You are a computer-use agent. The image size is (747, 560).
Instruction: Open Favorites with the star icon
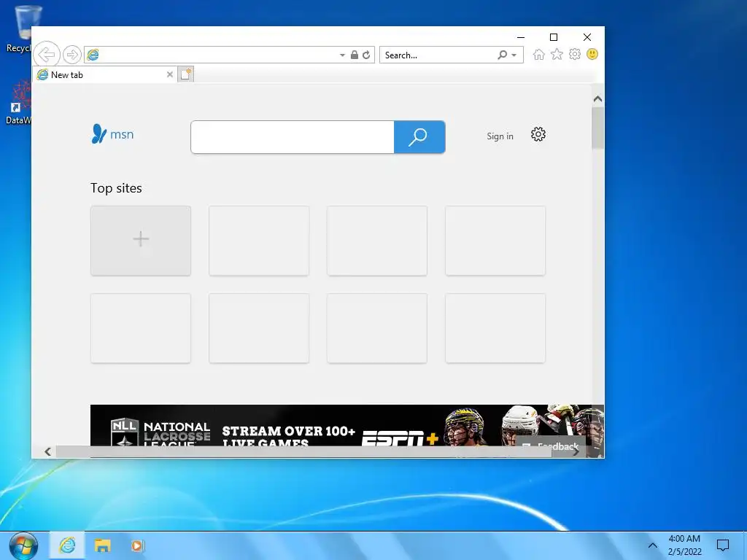pos(557,54)
